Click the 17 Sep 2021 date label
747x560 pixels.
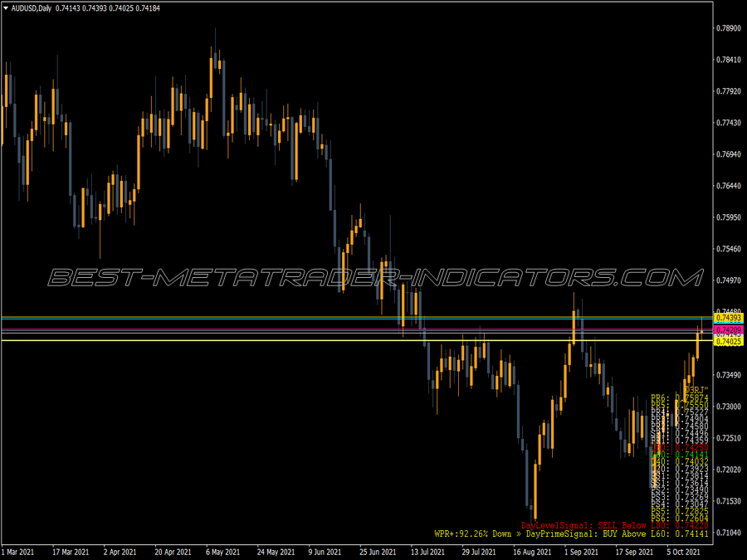[x=634, y=552]
